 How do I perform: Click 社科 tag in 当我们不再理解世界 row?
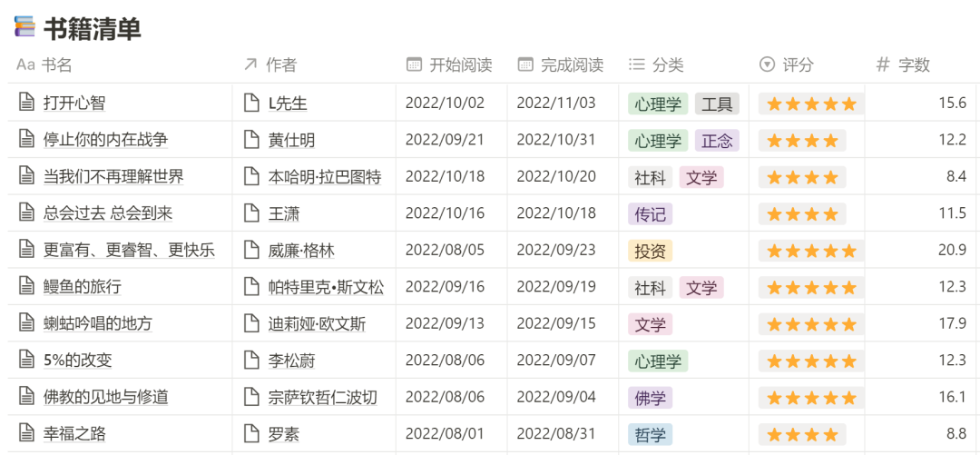(x=650, y=178)
